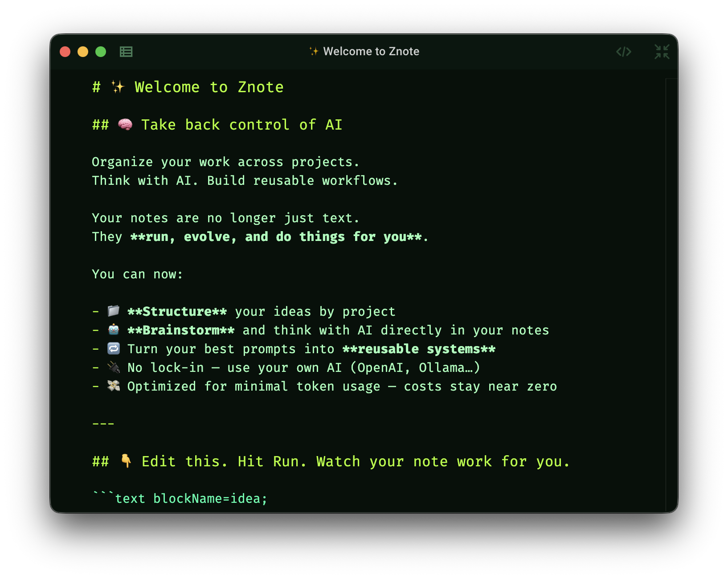The image size is (728, 579).
Task: Click the brain emoji in the heading
Action: pyautogui.click(x=125, y=124)
